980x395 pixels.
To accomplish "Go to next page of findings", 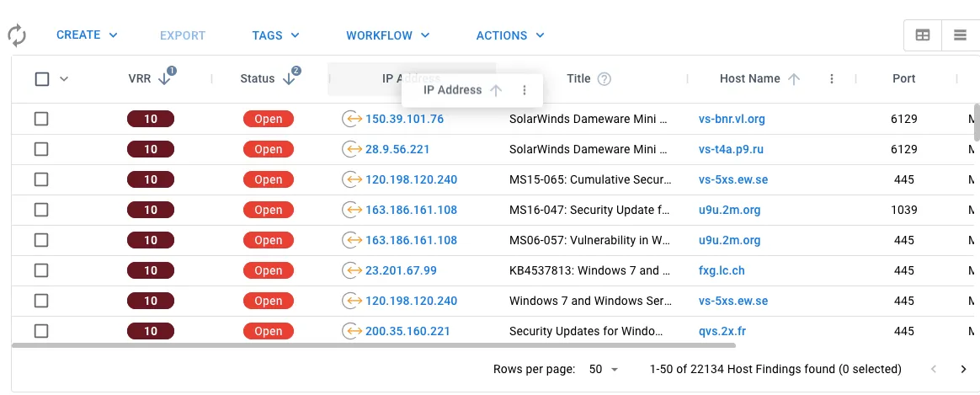I will [963, 370].
